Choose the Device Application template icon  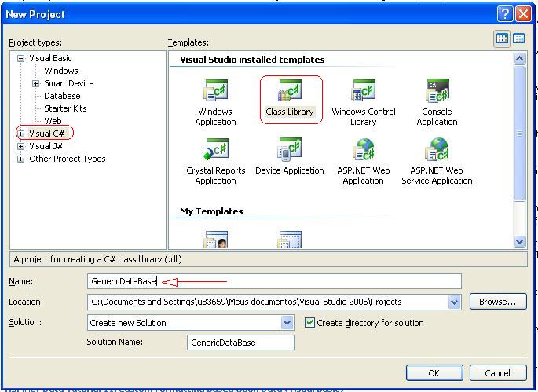click(290, 149)
